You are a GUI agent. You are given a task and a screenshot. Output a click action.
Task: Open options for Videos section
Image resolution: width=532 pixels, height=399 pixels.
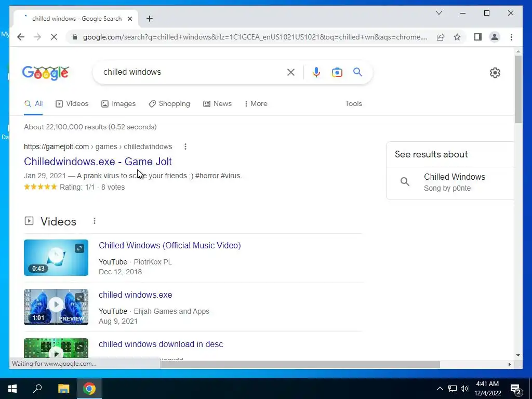coord(95,221)
